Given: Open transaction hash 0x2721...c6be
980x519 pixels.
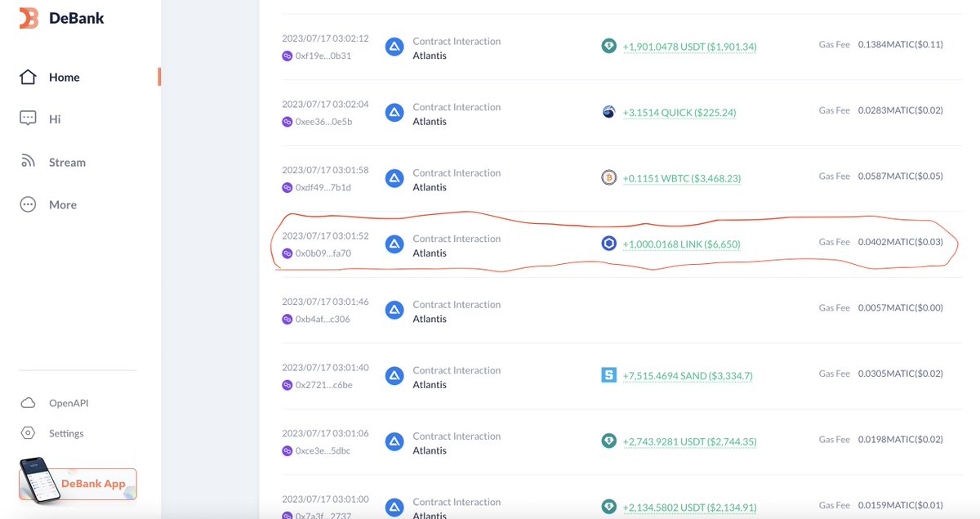Looking at the screenshot, I should (x=324, y=385).
